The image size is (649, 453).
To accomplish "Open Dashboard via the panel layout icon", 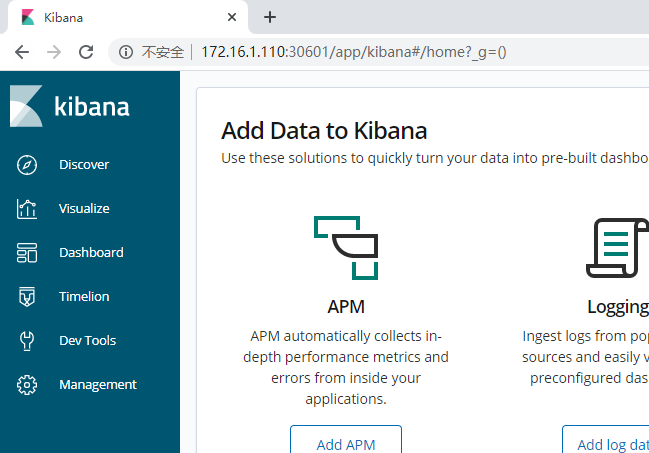I will (27, 253).
